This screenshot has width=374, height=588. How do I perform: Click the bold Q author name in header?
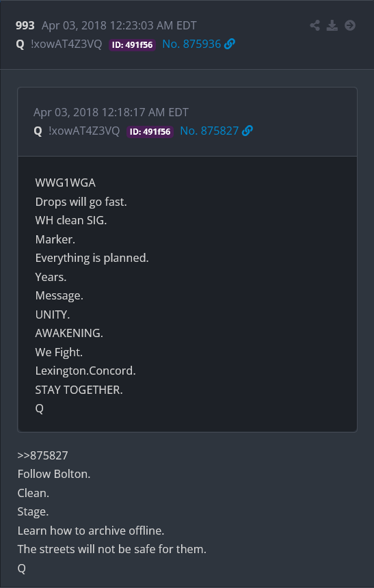[x=21, y=44]
